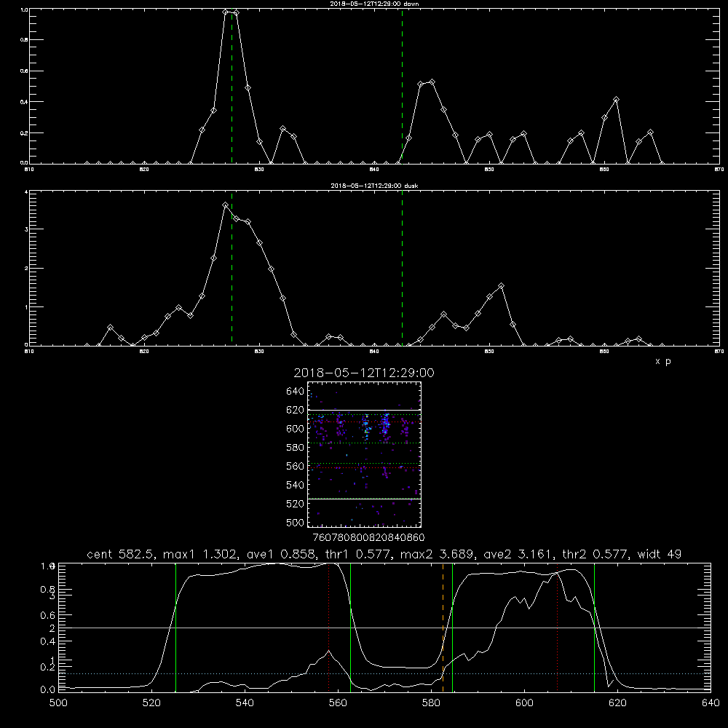Click the '2018-05-12T12:29:00' title above the image panel

[364, 373]
